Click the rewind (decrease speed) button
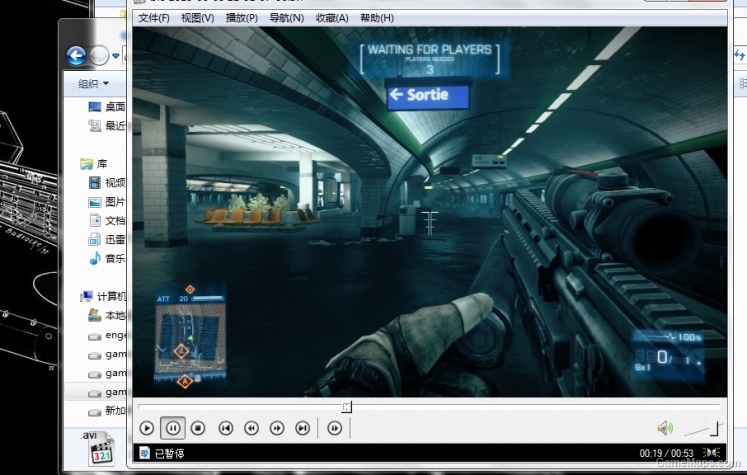Image resolution: width=747 pixels, height=475 pixels. pyautogui.click(x=251, y=428)
